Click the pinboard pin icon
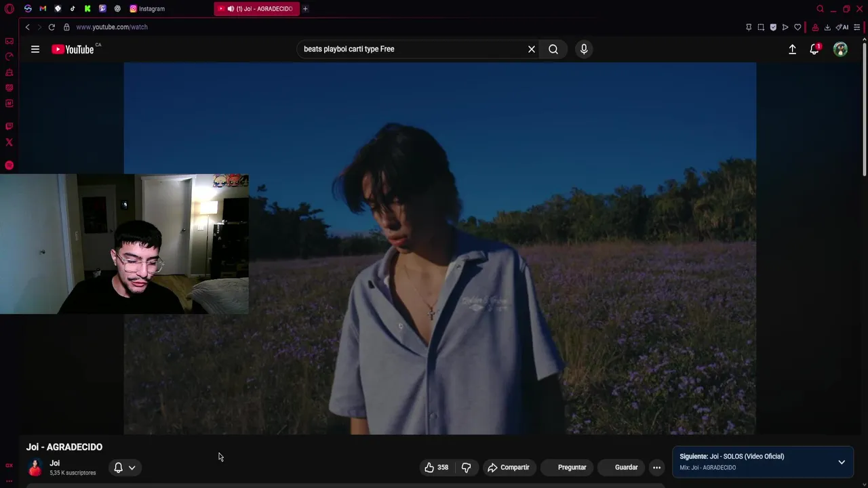 click(749, 27)
